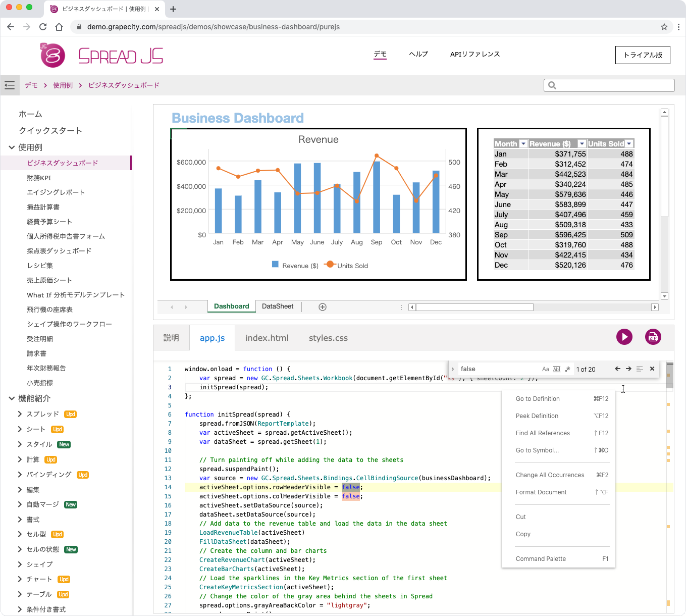The width and height of the screenshot is (686, 616).
Task: Open the Chrome three-dot menu
Action: (x=678, y=27)
